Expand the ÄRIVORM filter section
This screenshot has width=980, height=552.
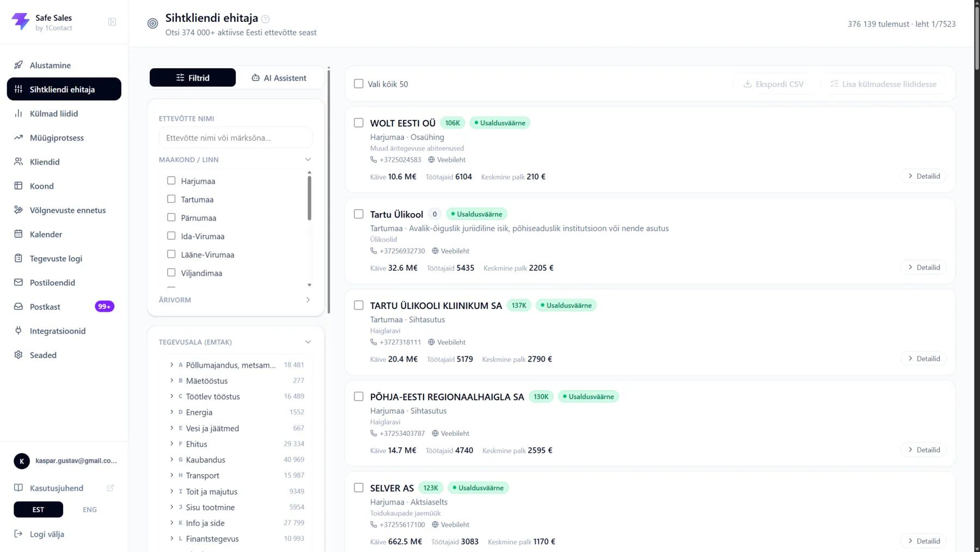click(308, 300)
